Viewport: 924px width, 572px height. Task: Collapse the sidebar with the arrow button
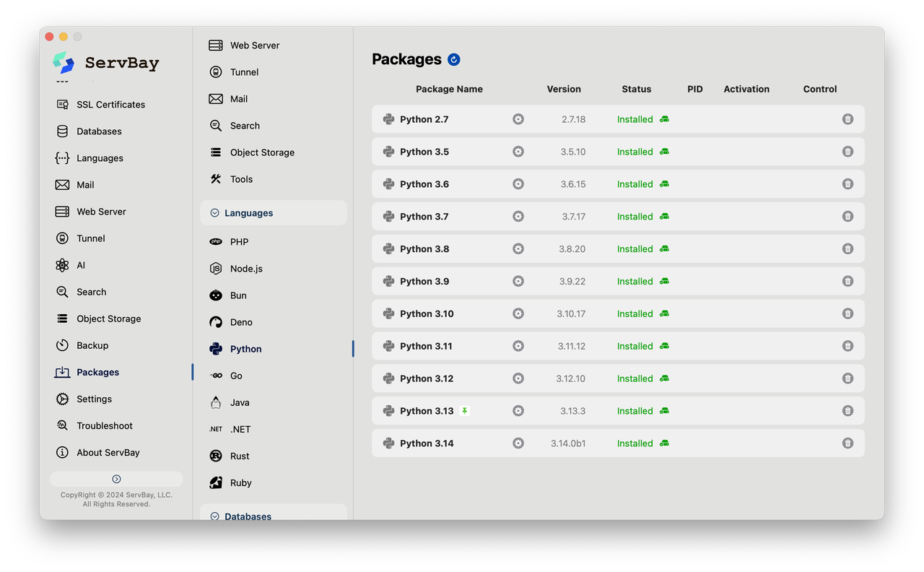coord(116,479)
